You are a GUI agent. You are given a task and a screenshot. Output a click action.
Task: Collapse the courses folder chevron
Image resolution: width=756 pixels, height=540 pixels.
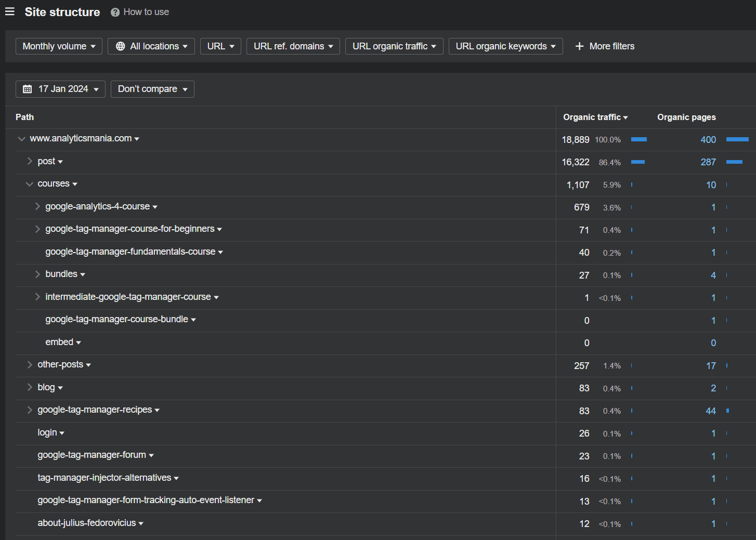coord(30,184)
